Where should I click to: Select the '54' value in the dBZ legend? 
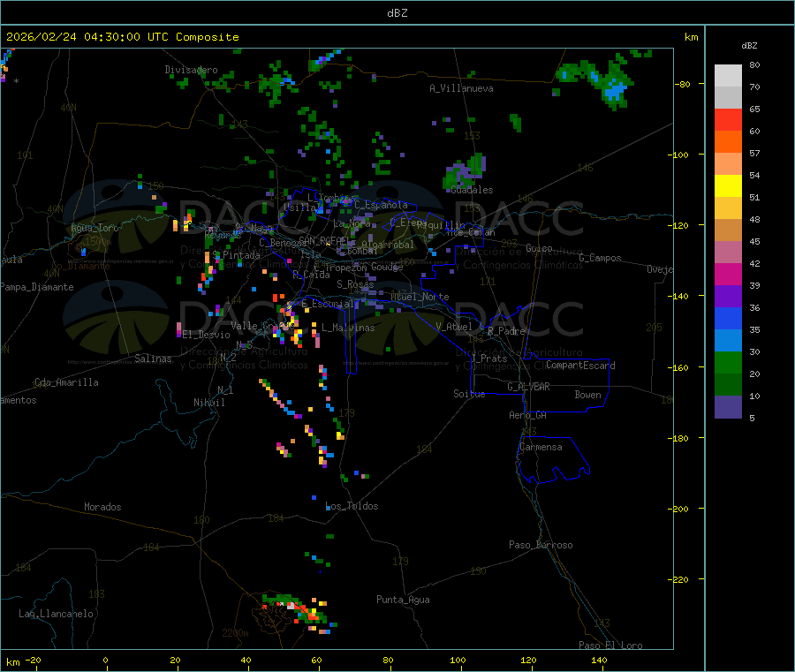(754, 176)
